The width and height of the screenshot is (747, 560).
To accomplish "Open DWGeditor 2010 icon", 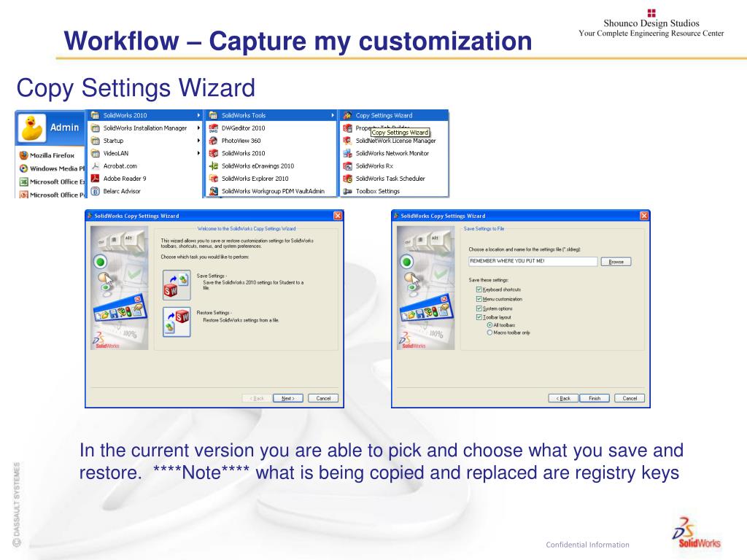I will coord(214,128).
